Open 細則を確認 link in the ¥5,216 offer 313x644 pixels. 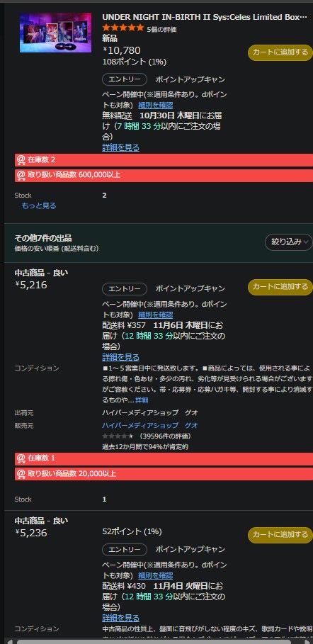pos(155,315)
